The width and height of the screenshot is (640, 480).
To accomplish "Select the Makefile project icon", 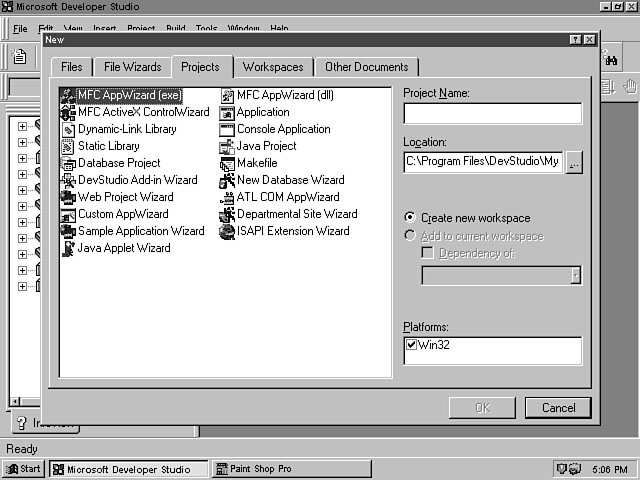I will [228, 164].
